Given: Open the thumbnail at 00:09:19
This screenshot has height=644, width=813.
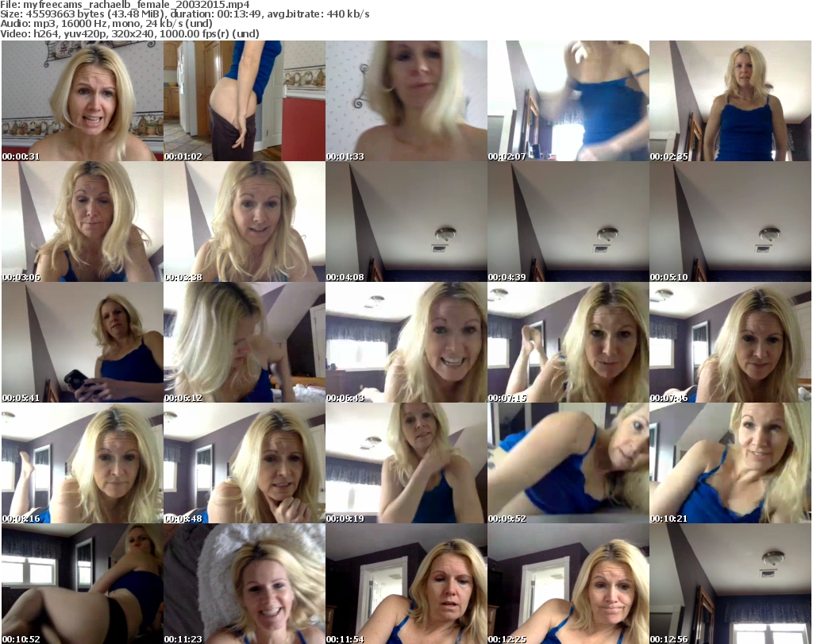Looking at the screenshot, I should pos(406,463).
